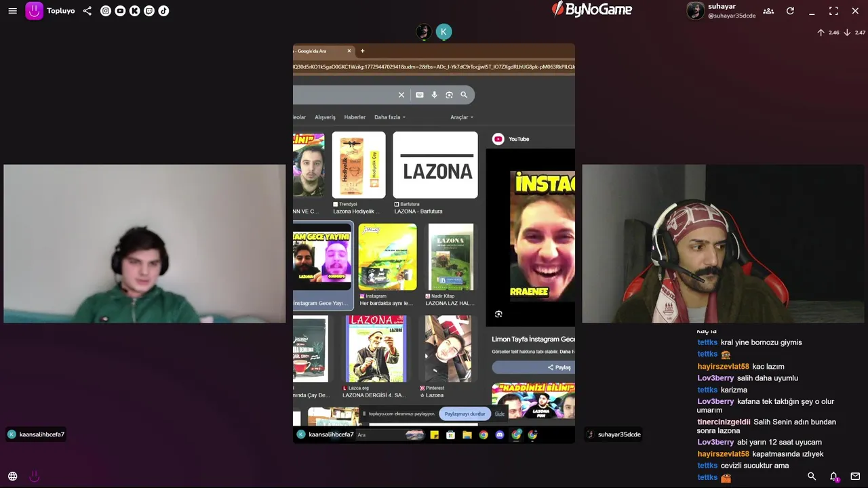Screen dimensions: 868x488
Task: Select the kaansalihbcefa7 webcam feed
Action: coord(144,244)
